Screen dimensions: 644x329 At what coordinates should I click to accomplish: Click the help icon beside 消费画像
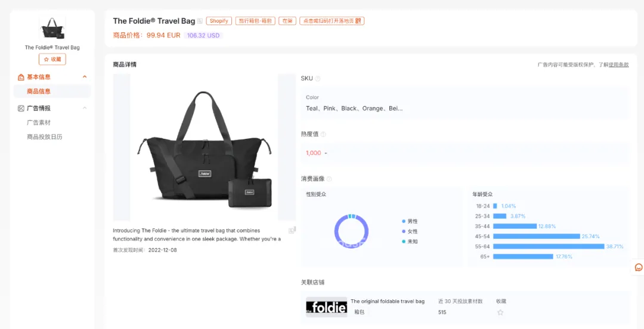pos(329,179)
